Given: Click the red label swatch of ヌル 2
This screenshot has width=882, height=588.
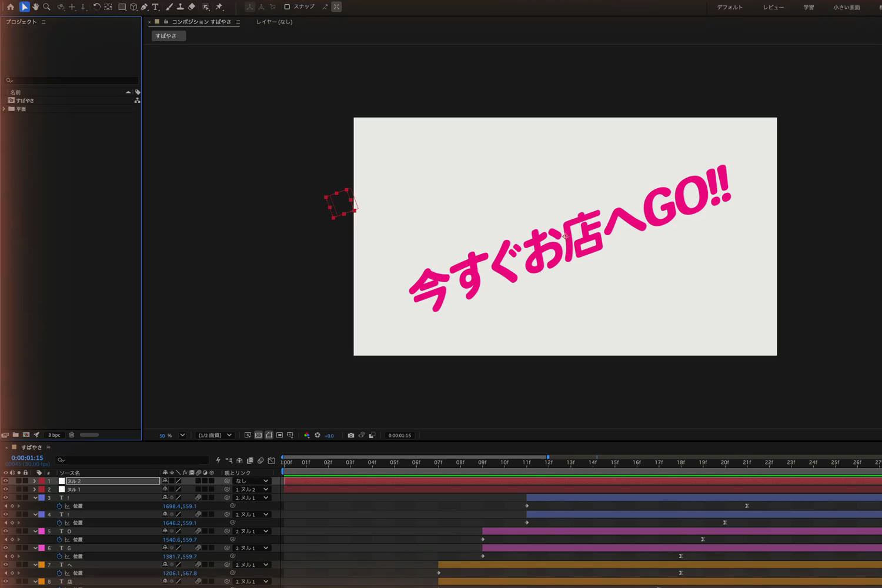Looking at the screenshot, I should pos(42,481).
